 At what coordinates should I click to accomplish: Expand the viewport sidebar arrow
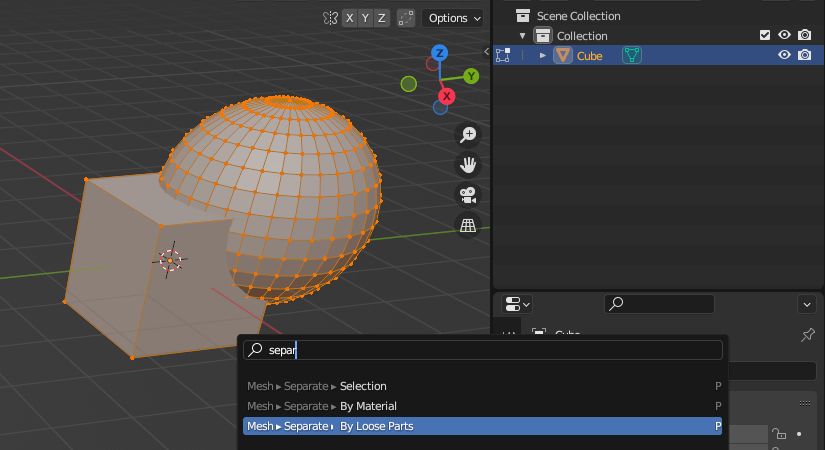click(486, 51)
